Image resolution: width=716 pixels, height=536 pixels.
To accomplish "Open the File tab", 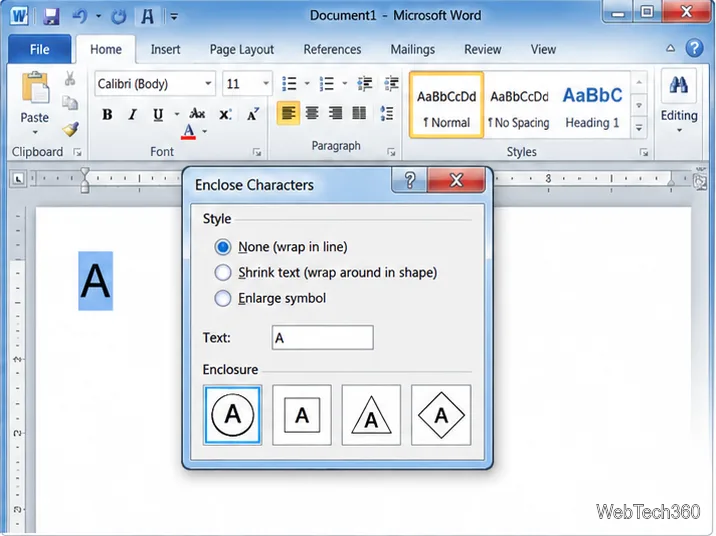I will click(x=40, y=49).
